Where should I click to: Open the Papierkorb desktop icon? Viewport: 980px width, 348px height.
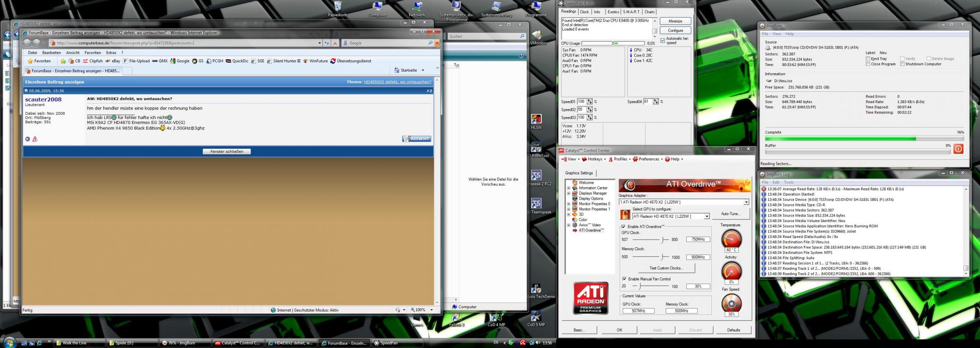(338, 9)
